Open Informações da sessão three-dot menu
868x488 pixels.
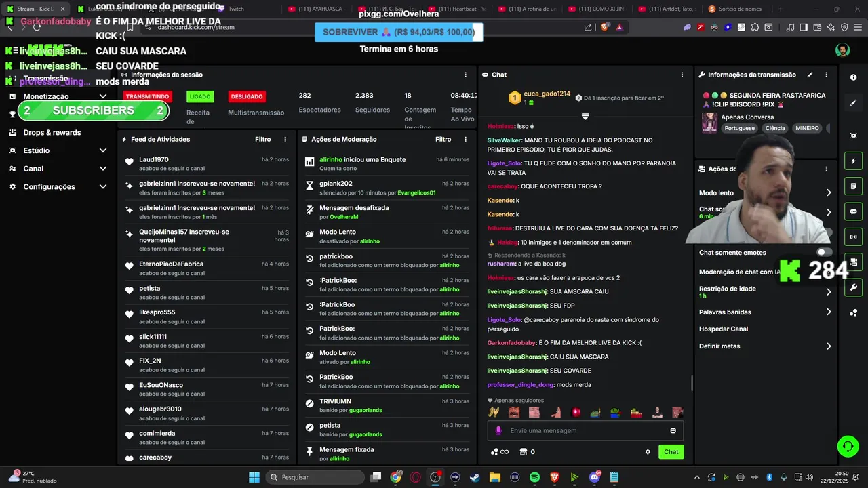[x=465, y=75]
